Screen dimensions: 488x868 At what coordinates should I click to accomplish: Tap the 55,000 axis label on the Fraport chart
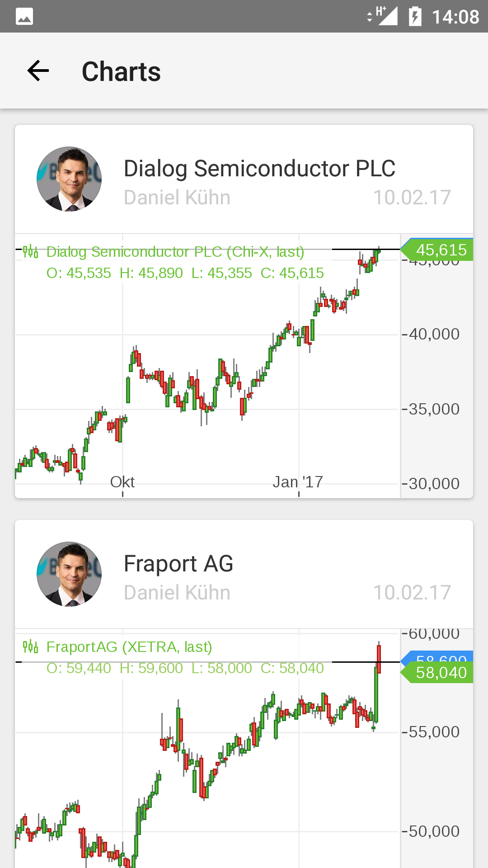point(434,732)
